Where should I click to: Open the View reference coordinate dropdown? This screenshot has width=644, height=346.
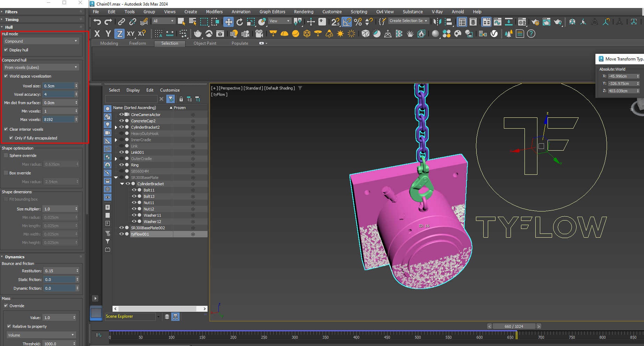tap(280, 21)
